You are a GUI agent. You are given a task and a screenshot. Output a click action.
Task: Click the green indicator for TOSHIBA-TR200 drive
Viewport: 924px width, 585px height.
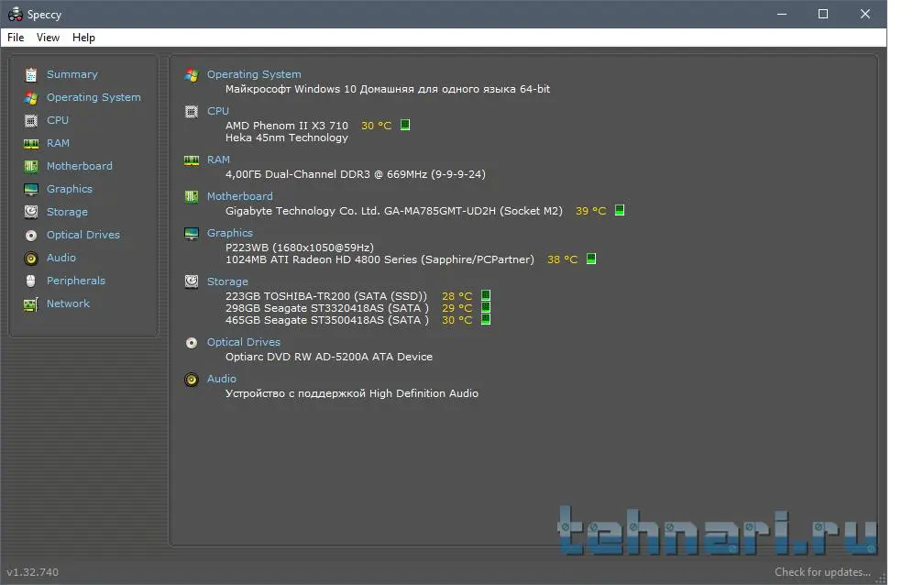tap(486, 295)
